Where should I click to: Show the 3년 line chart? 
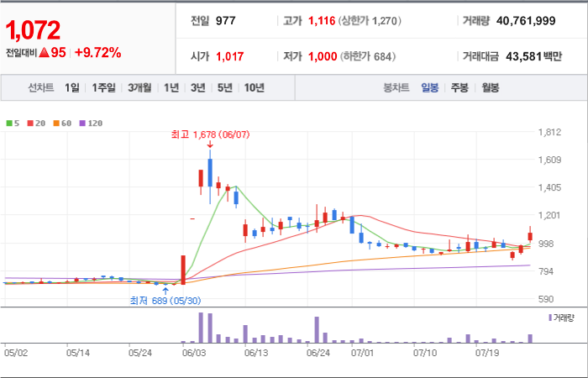click(x=198, y=87)
